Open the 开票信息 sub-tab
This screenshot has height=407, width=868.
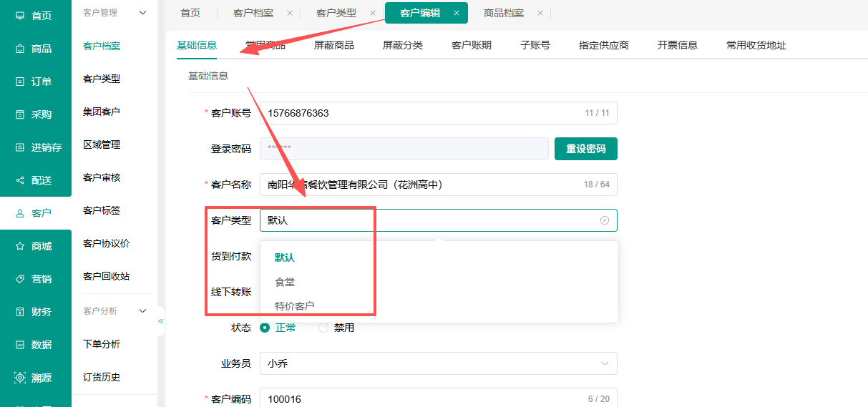pos(678,45)
